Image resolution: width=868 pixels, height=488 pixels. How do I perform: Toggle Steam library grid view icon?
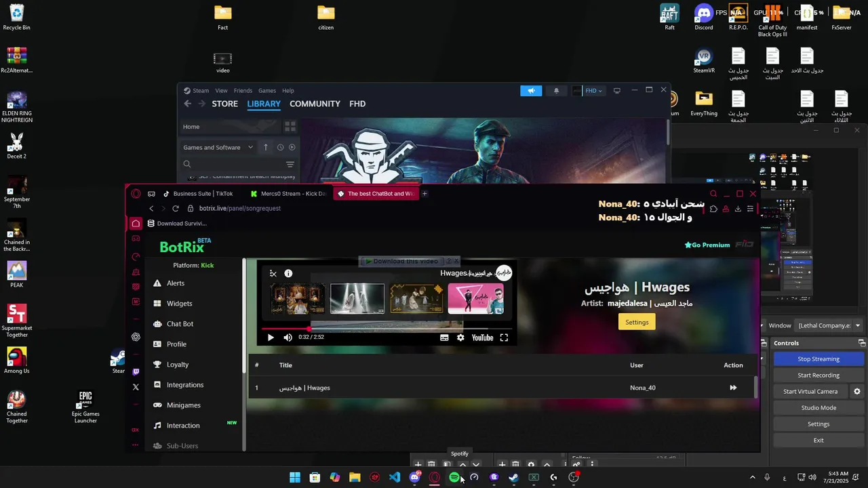[290, 127]
